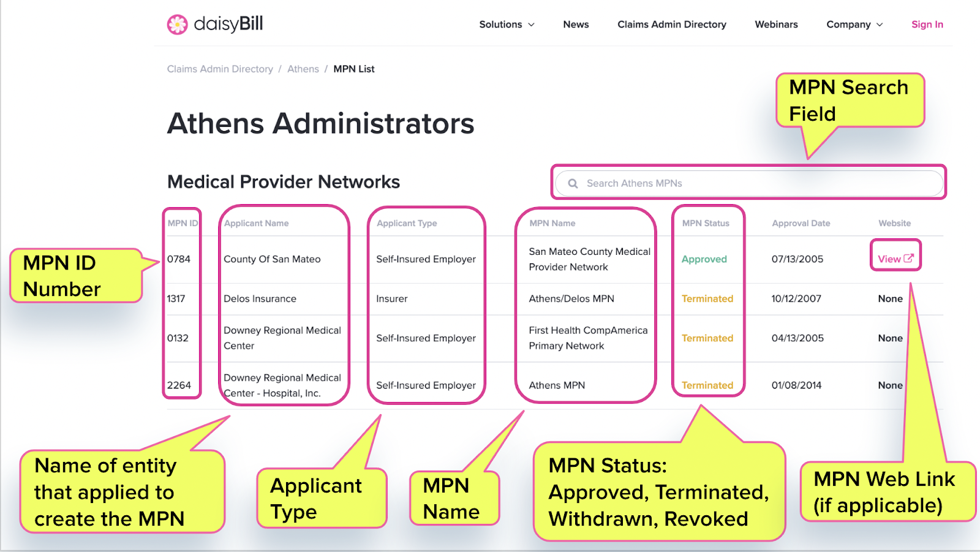The image size is (980, 552).
Task: Click the Medical Provider Networks heading
Action: point(284,182)
